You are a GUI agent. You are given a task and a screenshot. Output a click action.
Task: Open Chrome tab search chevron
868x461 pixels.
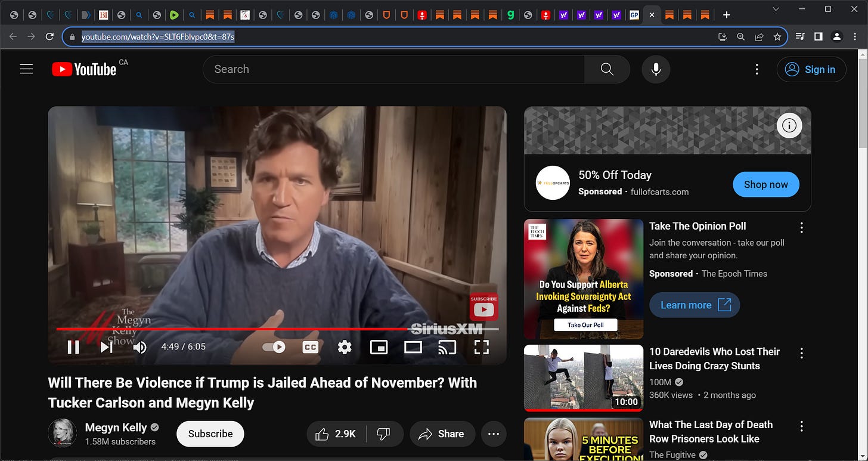tap(776, 9)
